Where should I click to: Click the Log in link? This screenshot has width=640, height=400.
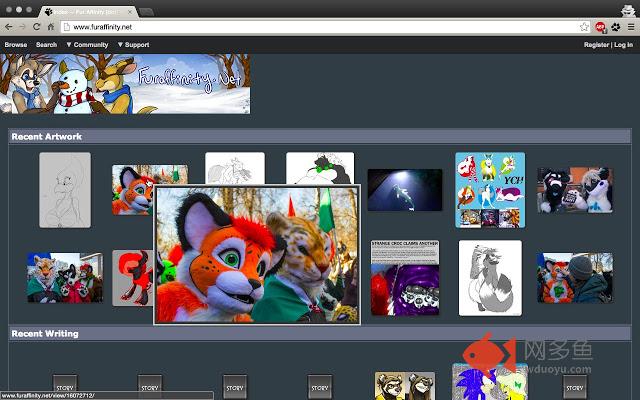coord(624,44)
